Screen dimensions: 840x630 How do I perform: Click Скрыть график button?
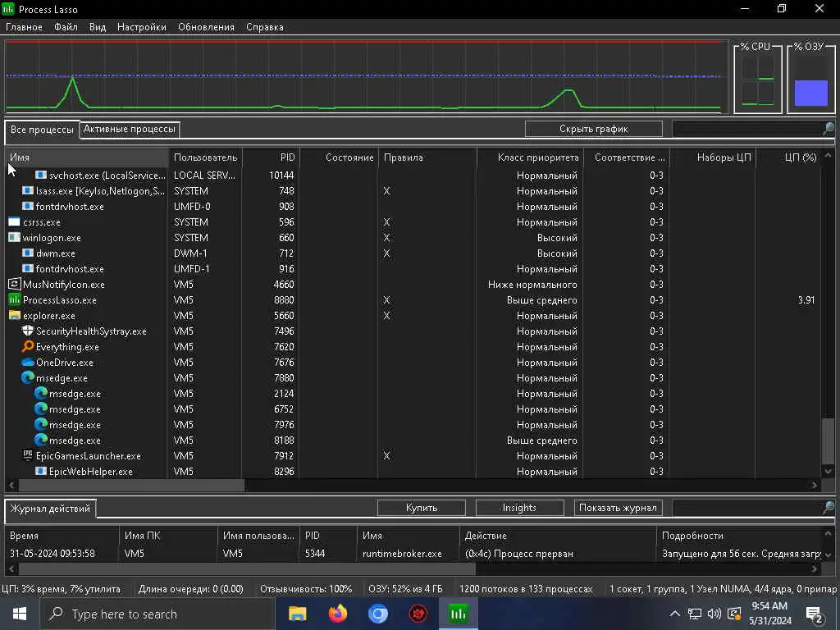coord(594,129)
